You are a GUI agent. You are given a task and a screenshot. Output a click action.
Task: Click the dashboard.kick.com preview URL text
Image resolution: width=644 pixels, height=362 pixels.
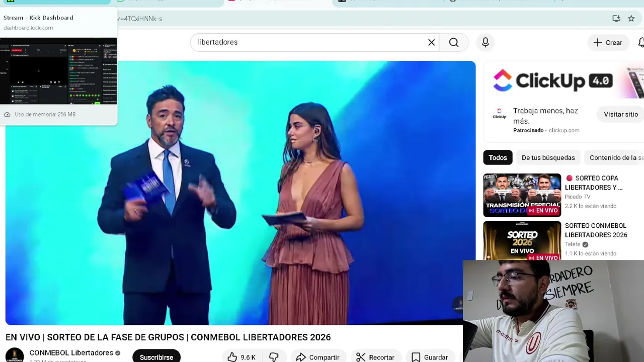pyautogui.click(x=28, y=28)
